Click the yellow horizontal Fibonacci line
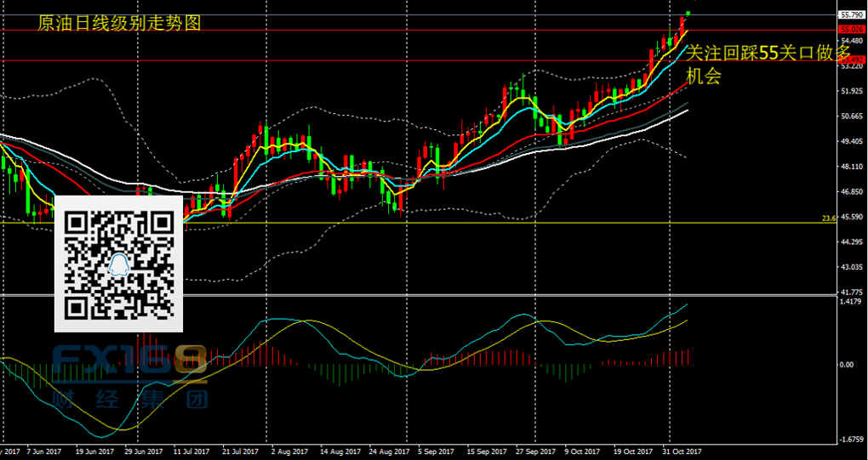 (x=511, y=223)
